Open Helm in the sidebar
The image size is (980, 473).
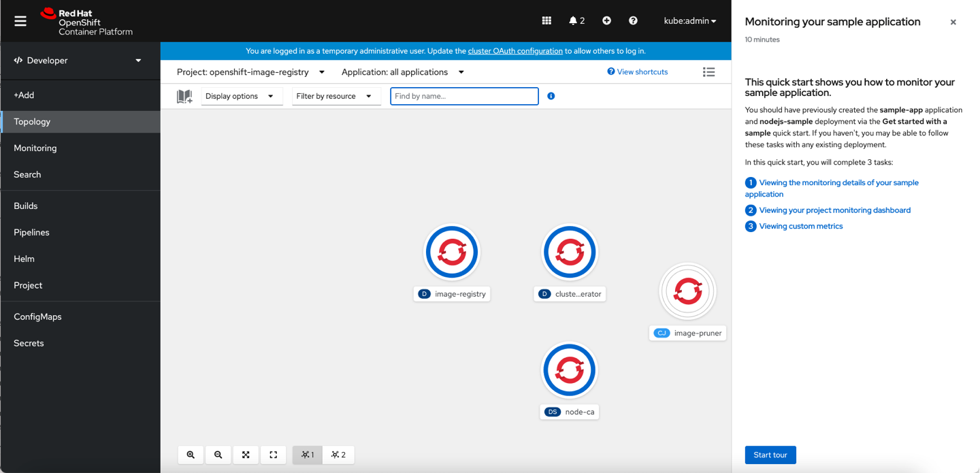pos(80,259)
